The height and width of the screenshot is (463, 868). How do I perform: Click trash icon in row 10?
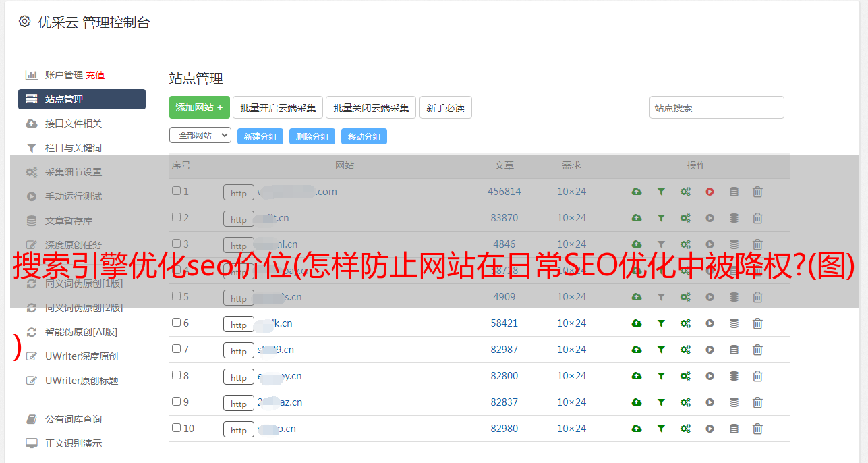click(757, 429)
